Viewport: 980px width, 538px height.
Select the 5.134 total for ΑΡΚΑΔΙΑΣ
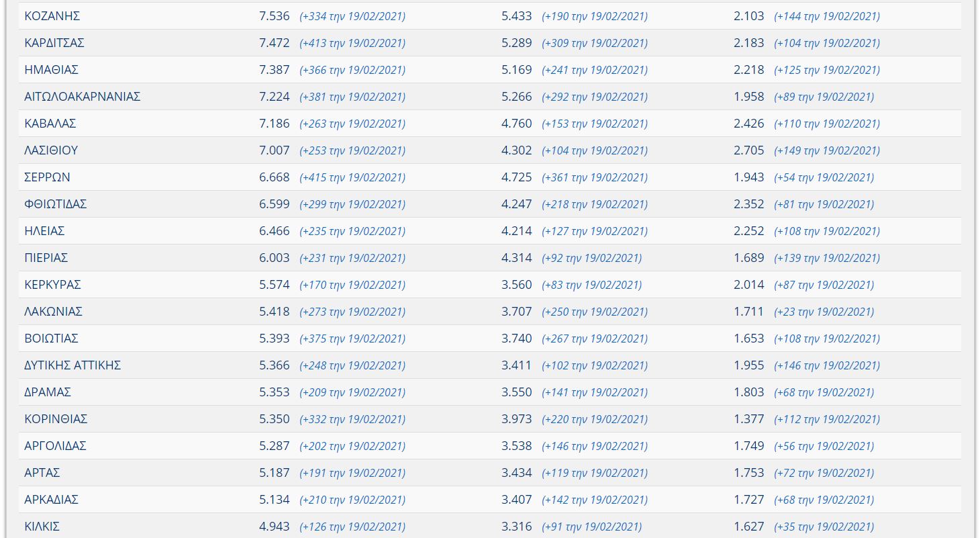(274, 500)
